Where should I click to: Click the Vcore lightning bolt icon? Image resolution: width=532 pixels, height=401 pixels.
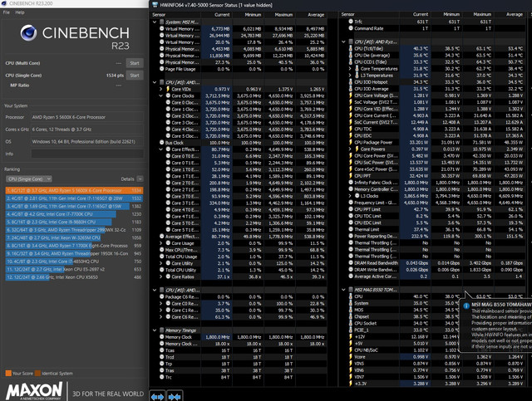(x=351, y=357)
